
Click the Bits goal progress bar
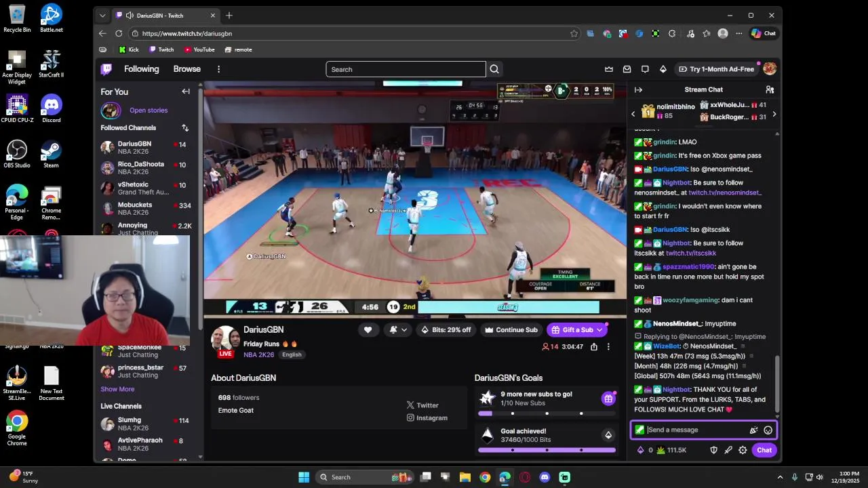coord(547,450)
